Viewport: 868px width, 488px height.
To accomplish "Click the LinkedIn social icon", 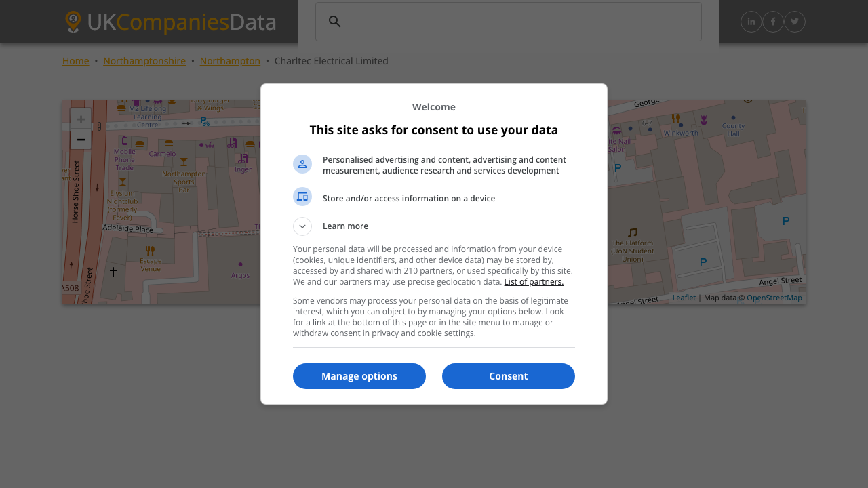I will (751, 22).
